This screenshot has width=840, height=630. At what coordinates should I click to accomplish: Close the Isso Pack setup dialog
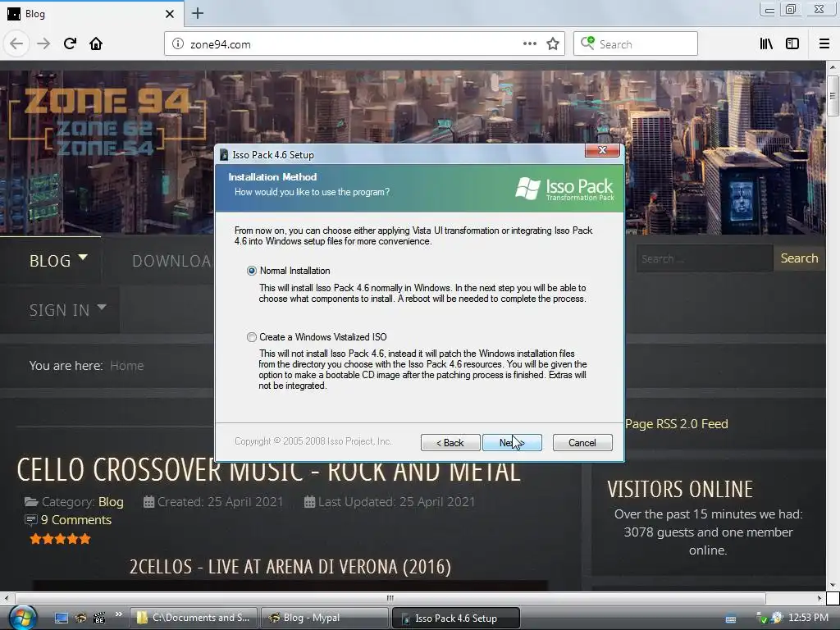tap(602, 151)
